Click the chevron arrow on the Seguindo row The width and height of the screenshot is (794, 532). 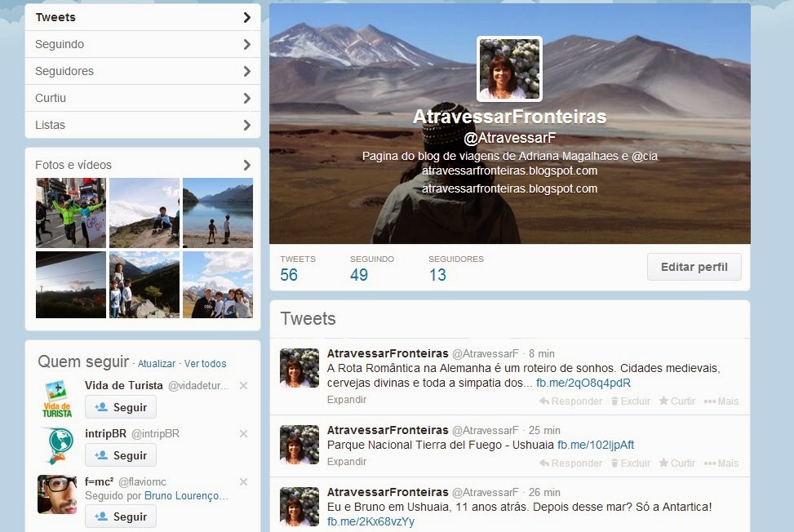(x=246, y=45)
